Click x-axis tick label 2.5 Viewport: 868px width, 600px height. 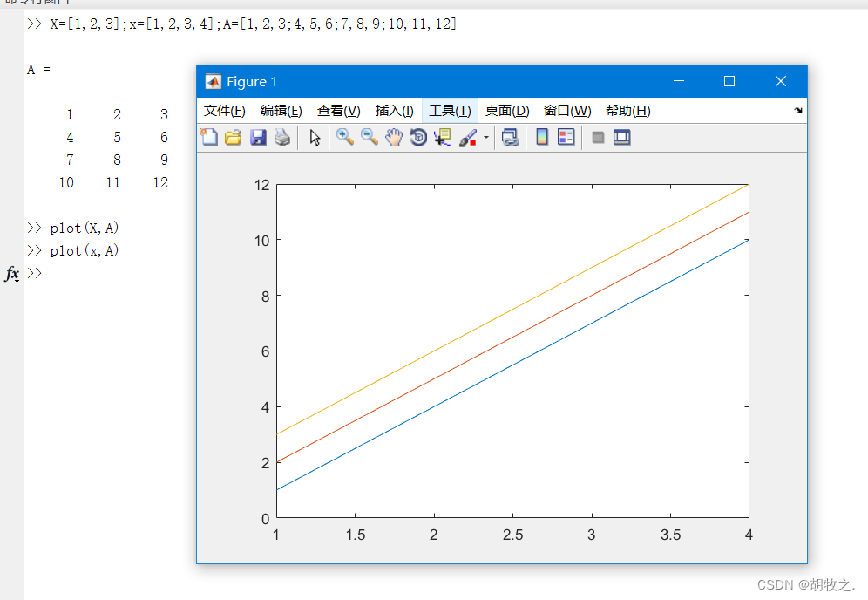[x=512, y=535]
